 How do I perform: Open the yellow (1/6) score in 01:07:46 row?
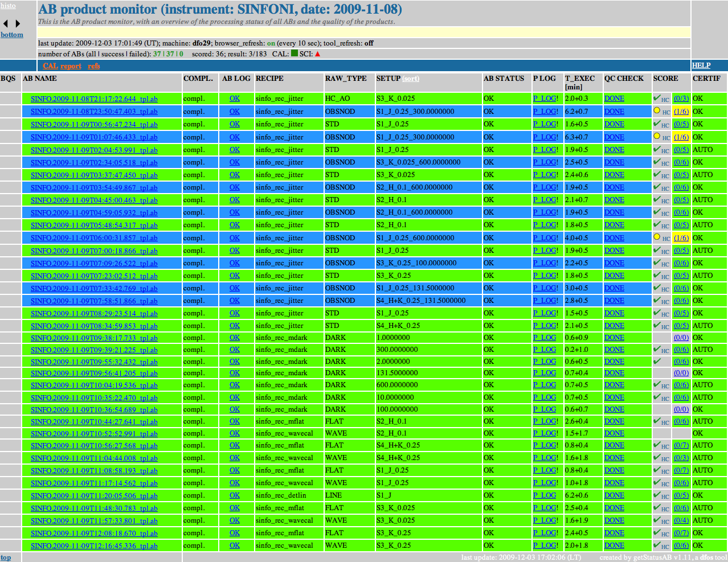click(681, 137)
